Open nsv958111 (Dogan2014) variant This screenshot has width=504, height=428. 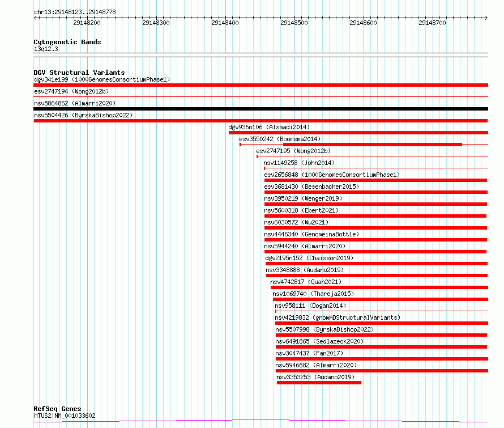[x=310, y=306]
